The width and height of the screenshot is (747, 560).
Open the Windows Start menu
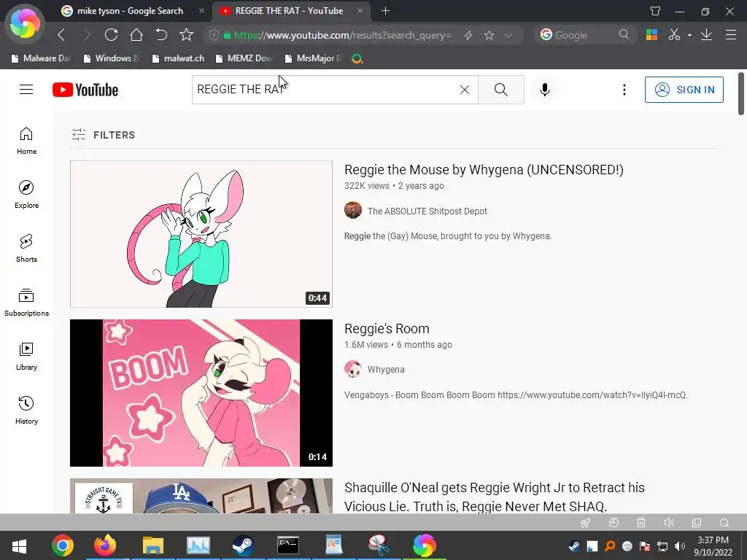19,545
